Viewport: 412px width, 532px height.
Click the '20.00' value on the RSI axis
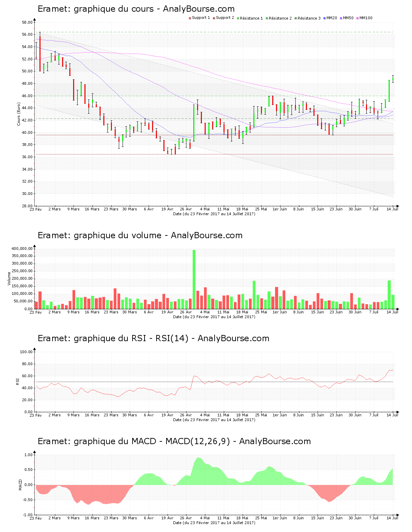[x=27, y=400]
